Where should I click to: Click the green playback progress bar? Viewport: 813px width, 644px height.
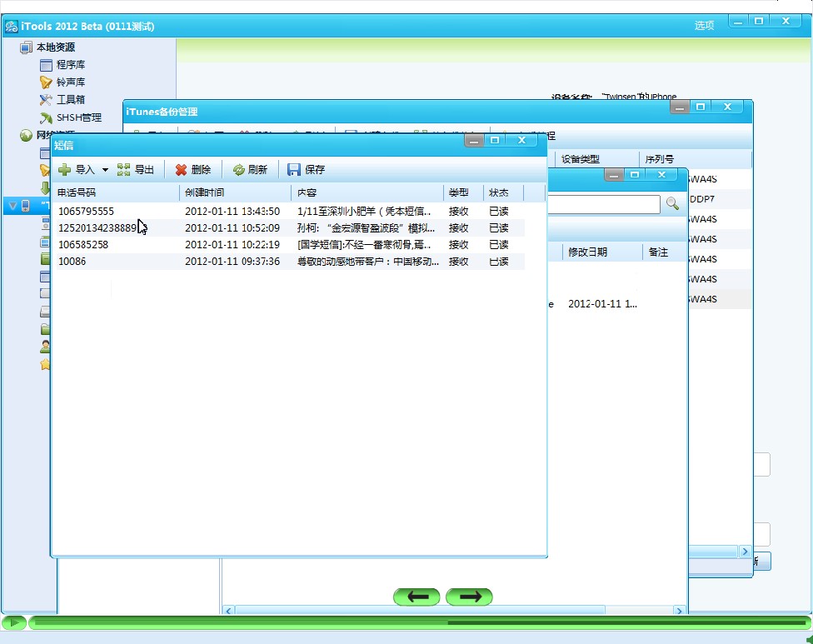(416, 622)
